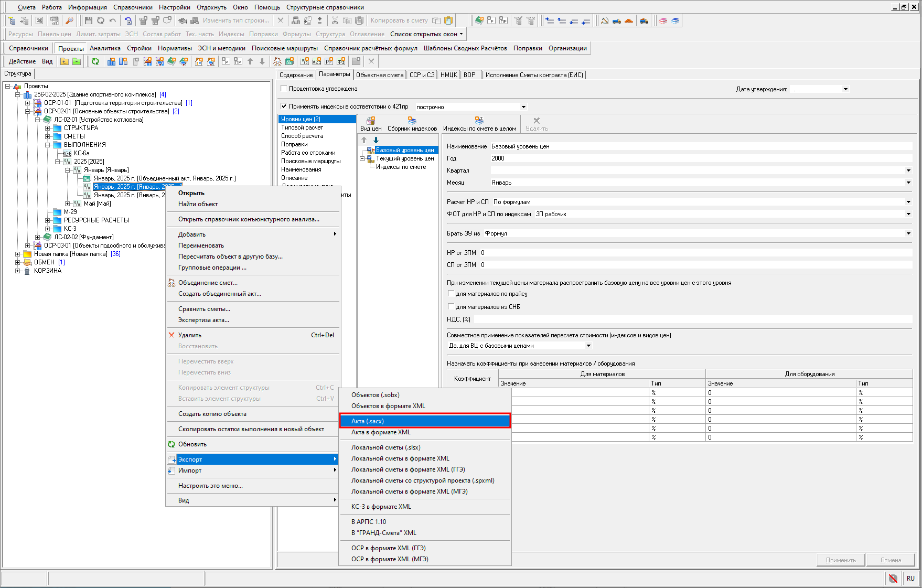Image resolution: width=922 pixels, height=588 pixels.
Task: Click the Применить button
Action: 841,560
